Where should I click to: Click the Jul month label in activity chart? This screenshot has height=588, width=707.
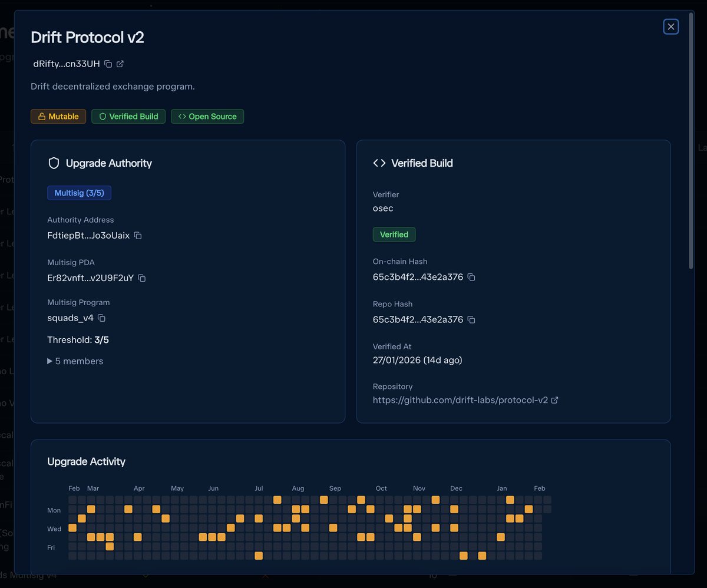coord(259,488)
